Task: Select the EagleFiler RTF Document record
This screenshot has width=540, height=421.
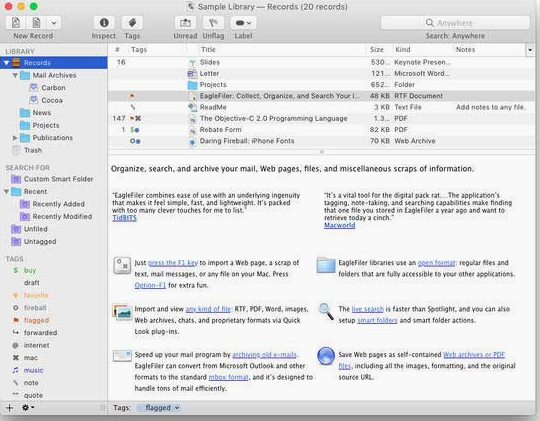Action: tap(321, 96)
